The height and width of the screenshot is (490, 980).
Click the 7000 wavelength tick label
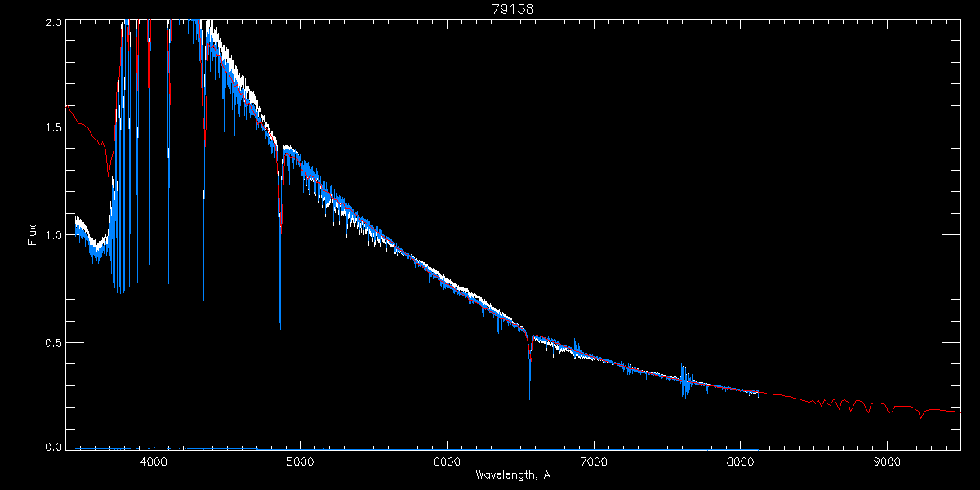click(594, 461)
